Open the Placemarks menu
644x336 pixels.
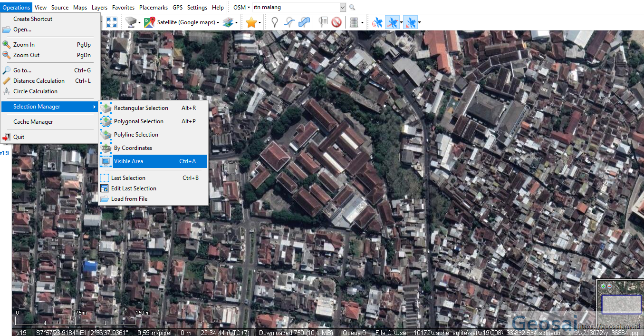tap(153, 7)
